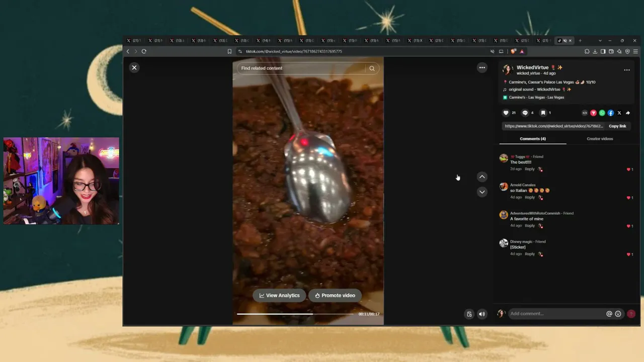Post the comment with the red arrow button
This screenshot has height=362, width=644.
click(631, 314)
